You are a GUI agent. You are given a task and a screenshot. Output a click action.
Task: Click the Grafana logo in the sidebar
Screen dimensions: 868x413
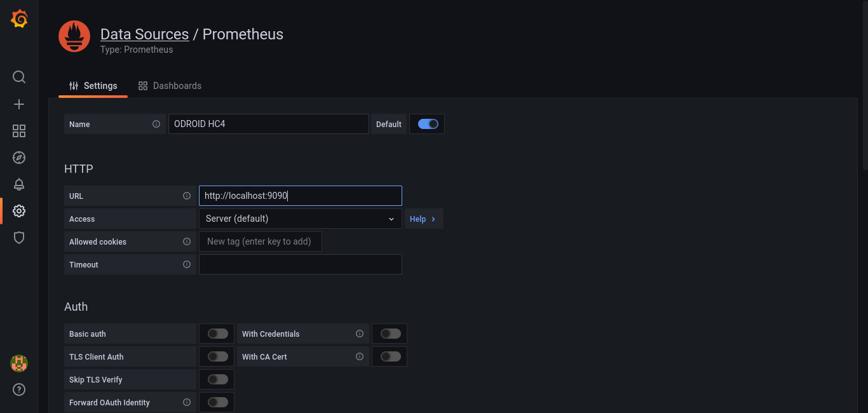pos(19,19)
